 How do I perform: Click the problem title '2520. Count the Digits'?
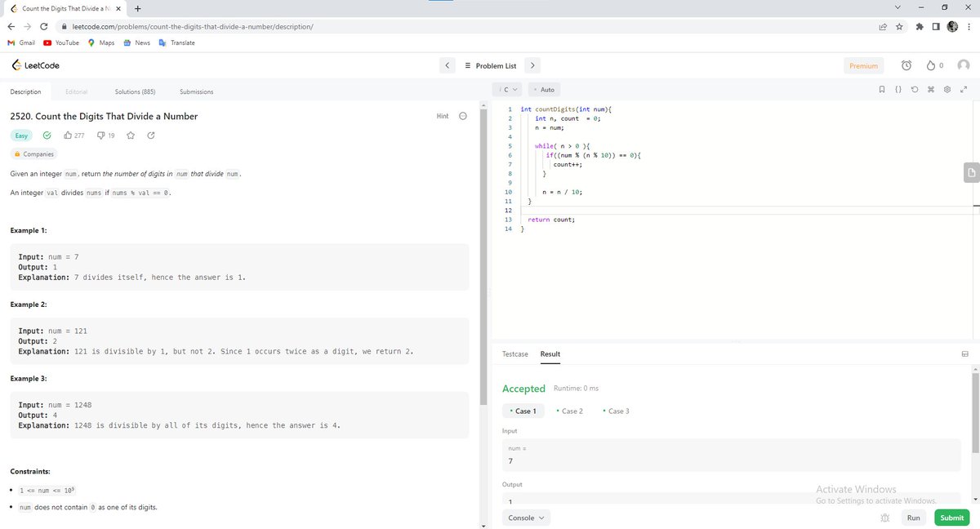(103, 116)
